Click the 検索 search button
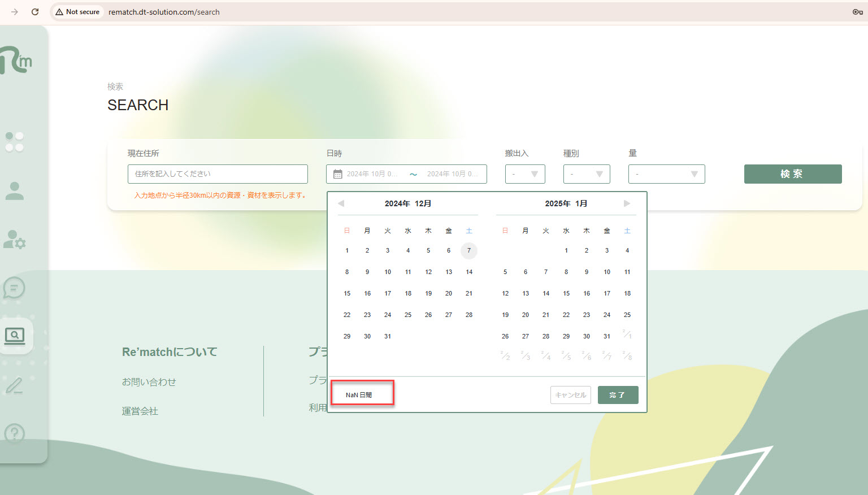 [792, 174]
